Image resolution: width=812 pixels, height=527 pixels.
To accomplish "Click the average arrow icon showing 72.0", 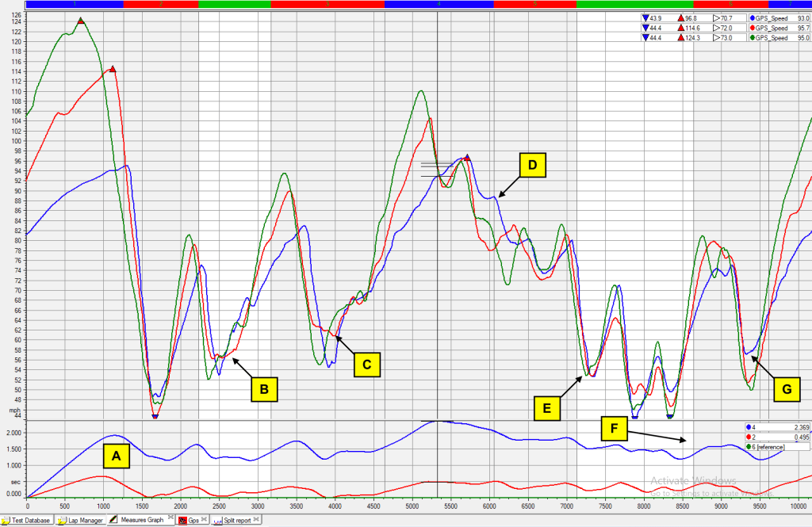I will [x=717, y=28].
